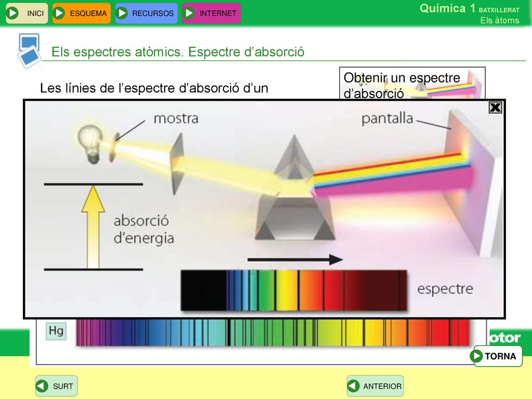The height and width of the screenshot is (399, 532).
Task: Click the play arrow icon on INTERNET
Action: click(189, 13)
